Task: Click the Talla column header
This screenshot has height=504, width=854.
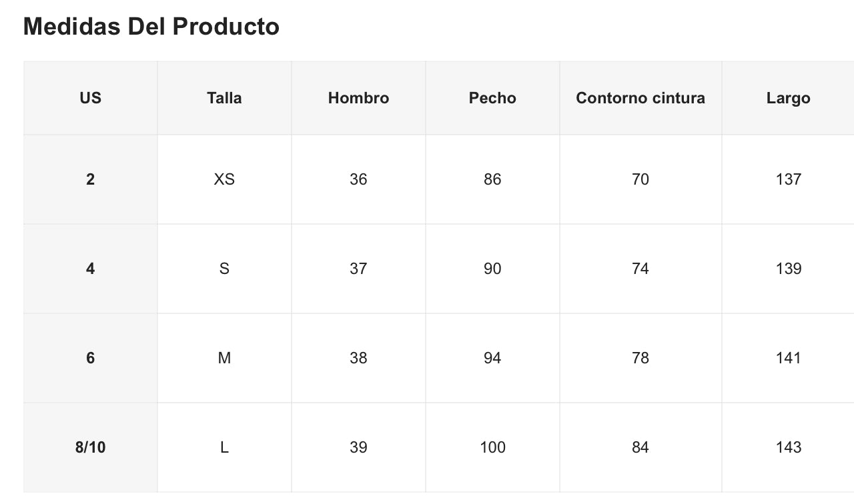Action: (224, 98)
